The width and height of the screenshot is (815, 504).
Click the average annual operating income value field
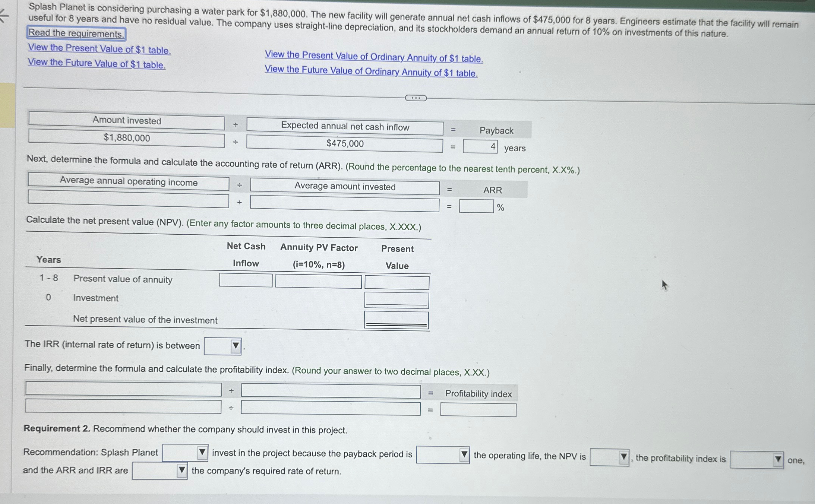coord(128,199)
